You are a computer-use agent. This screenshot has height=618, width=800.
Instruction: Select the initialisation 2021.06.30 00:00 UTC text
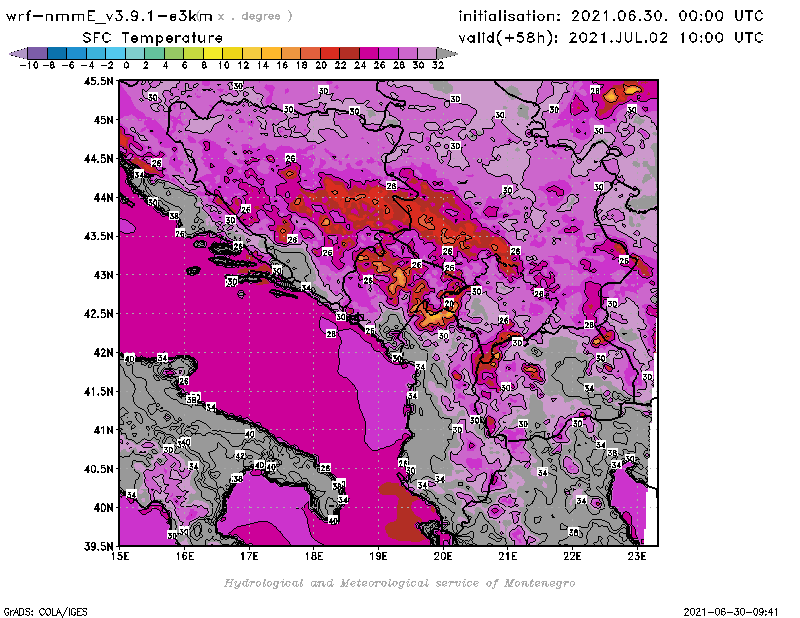[x=611, y=16]
